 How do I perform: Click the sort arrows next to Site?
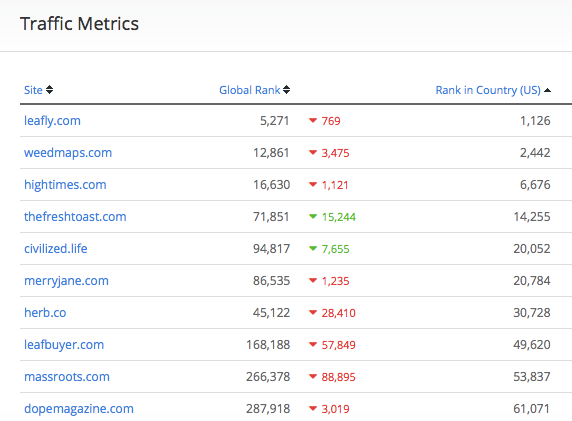(49, 90)
